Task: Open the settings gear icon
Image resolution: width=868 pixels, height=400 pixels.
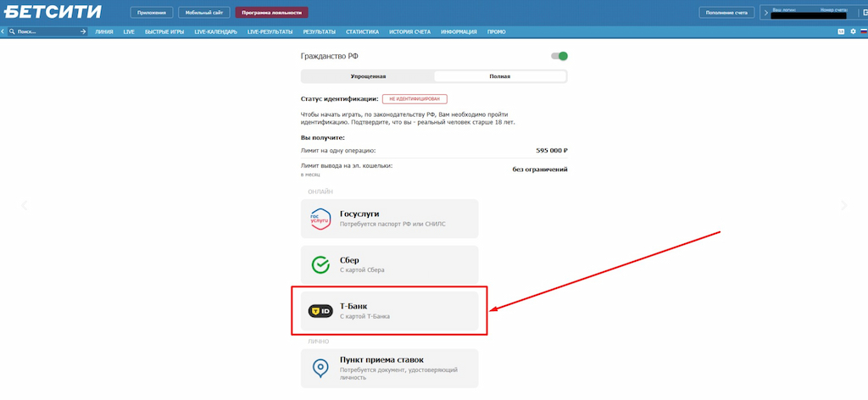Action: 853,32
